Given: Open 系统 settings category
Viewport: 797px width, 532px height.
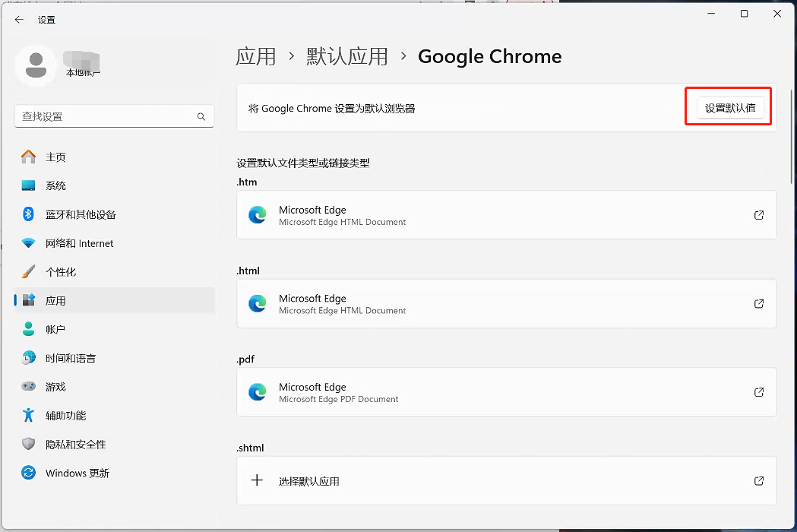Looking at the screenshot, I should (114, 185).
